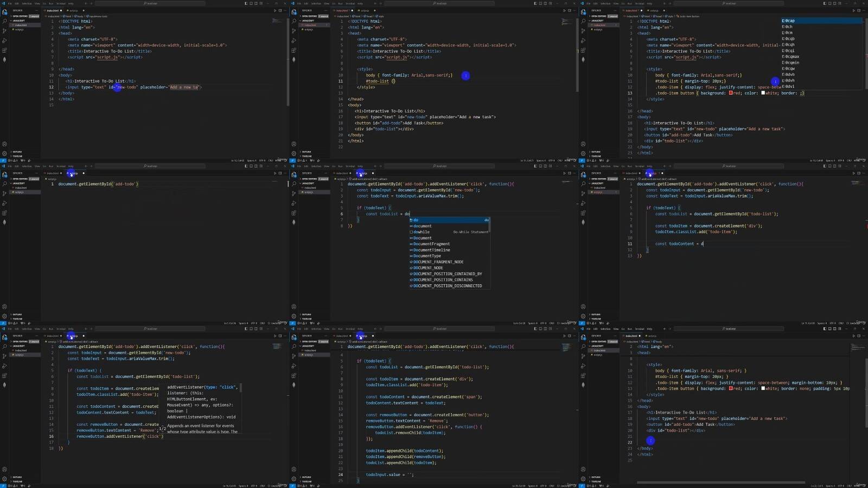Open Help menu in center window

(360, 166)
